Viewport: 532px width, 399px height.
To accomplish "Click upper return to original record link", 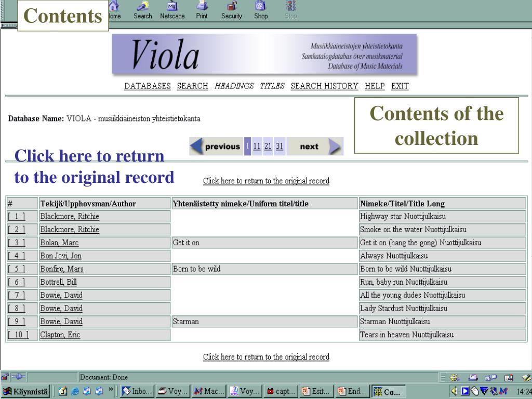I will tap(266, 181).
